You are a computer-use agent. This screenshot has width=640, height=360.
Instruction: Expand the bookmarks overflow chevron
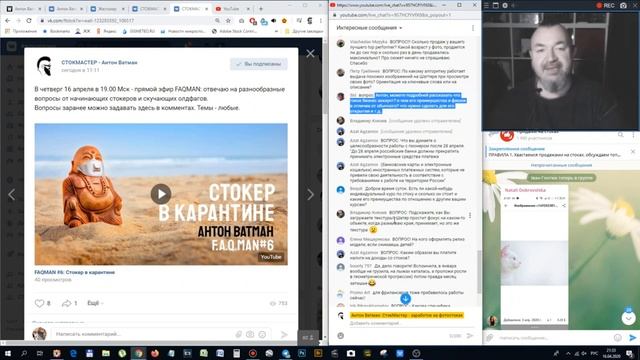coord(276,31)
